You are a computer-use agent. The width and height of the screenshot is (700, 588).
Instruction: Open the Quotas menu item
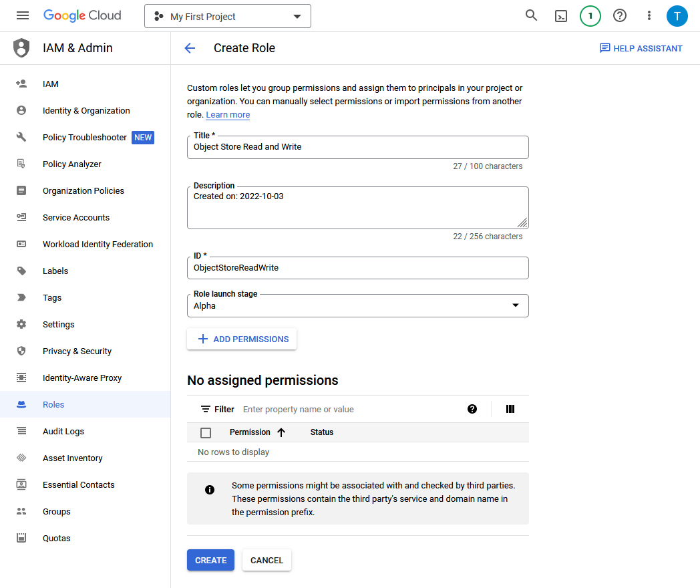tap(56, 538)
